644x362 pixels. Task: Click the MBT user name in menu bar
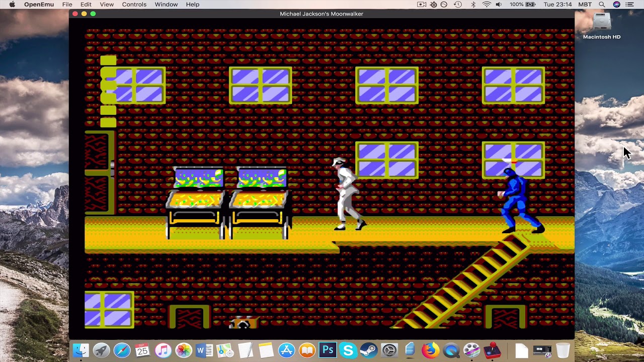585,5
